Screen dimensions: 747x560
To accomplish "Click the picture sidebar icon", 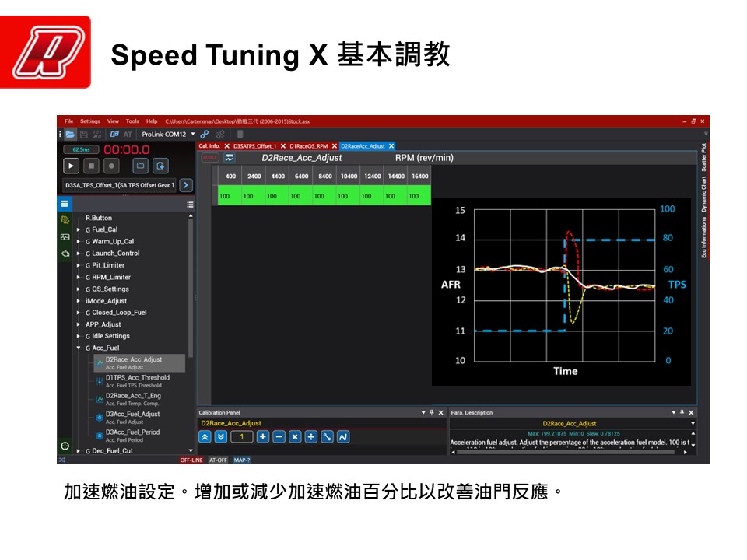I will (65, 236).
